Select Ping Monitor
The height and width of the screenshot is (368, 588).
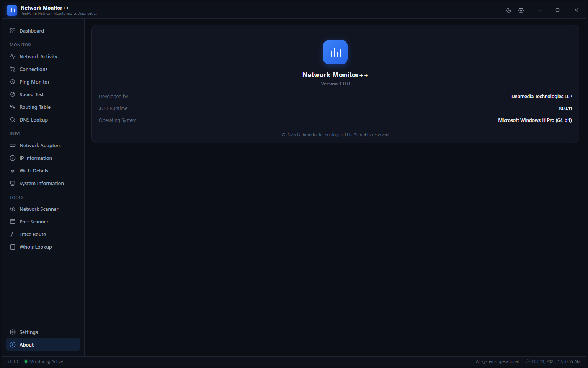click(x=43, y=82)
